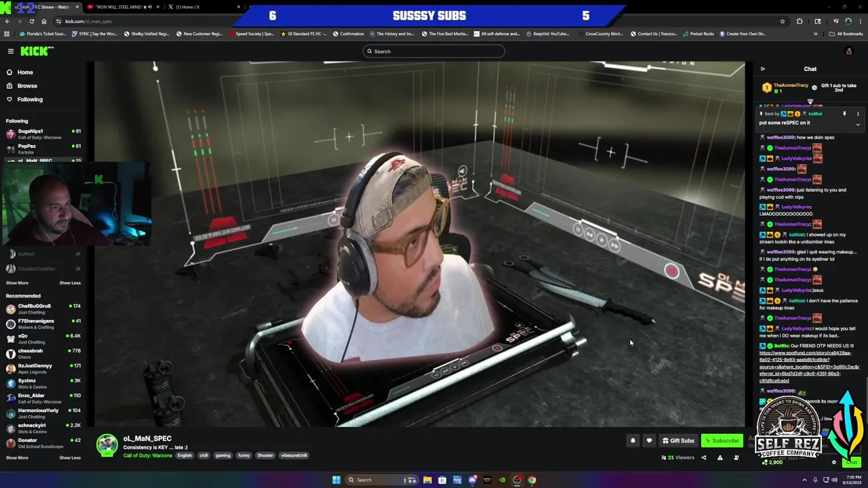The width and height of the screenshot is (868, 488).
Task: Open Donator recommended channel
Action: tap(42, 443)
